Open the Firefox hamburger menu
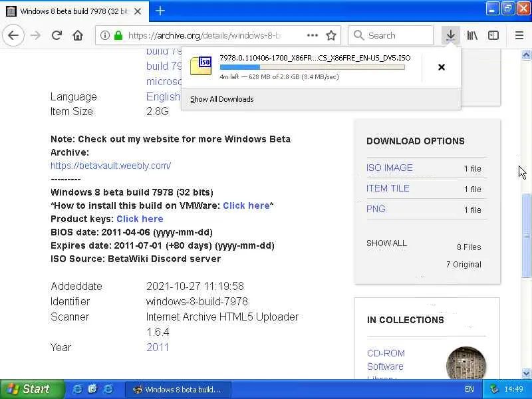The height and width of the screenshot is (399, 532). [x=519, y=35]
